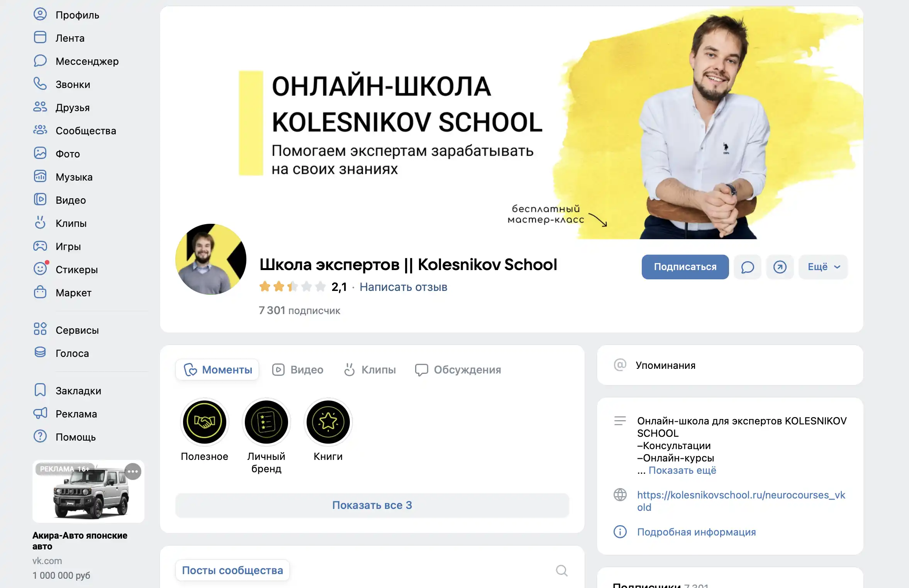Open the Музыка sidebar icon
The height and width of the screenshot is (588, 909).
(x=40, y=177)
